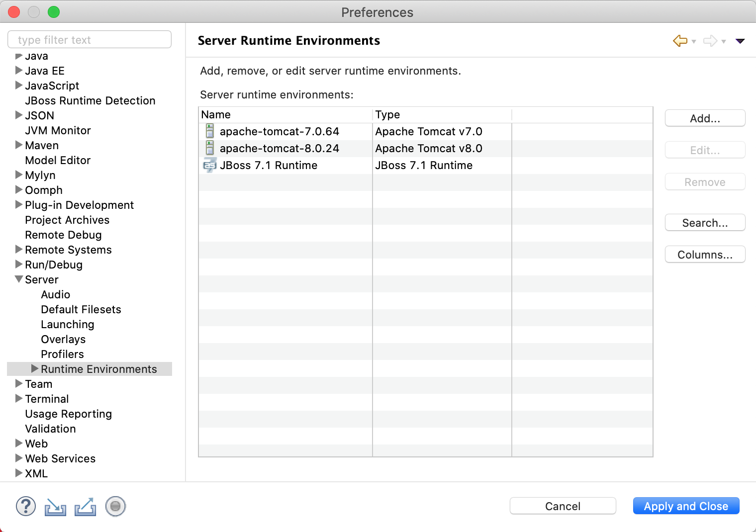Open the Help question mark icon
This screenshot has height=532, width=756.
click(26, 506)
